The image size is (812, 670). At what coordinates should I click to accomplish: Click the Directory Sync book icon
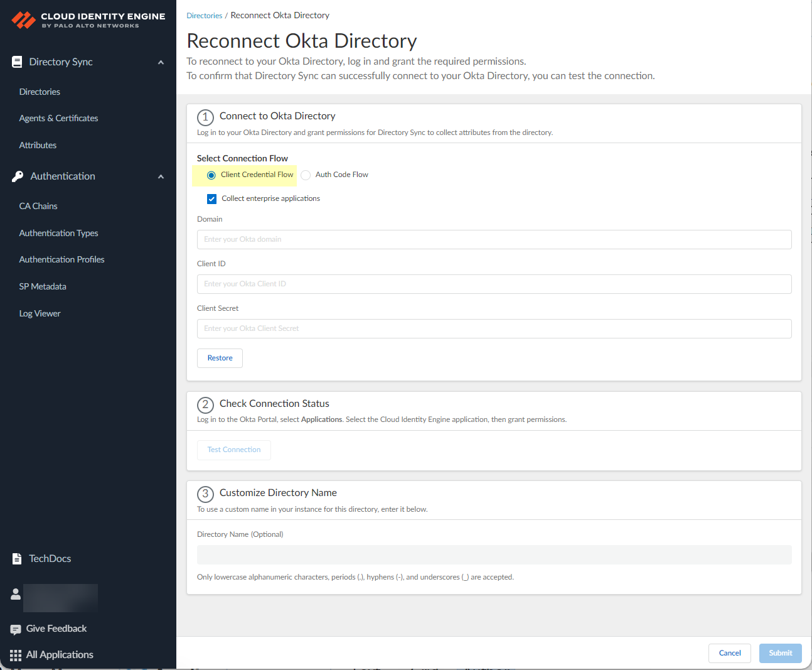click(x=17, y=62)
